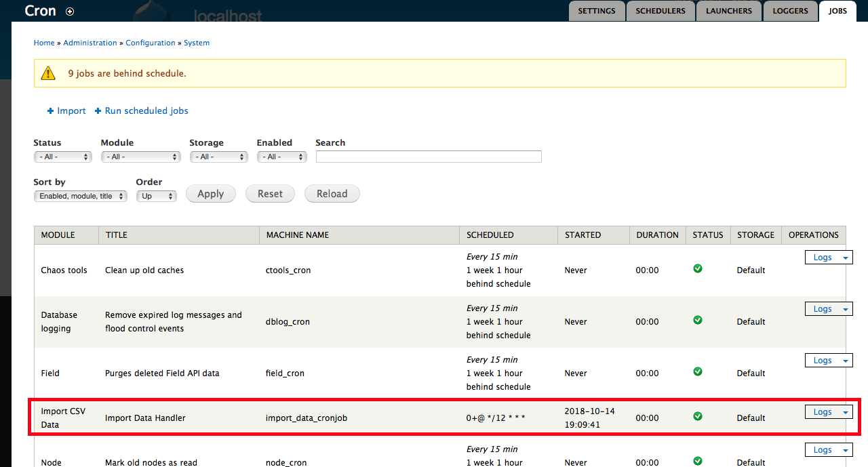
Task: Open the Sort by dropdown
Action: click(x=80, y=196)
